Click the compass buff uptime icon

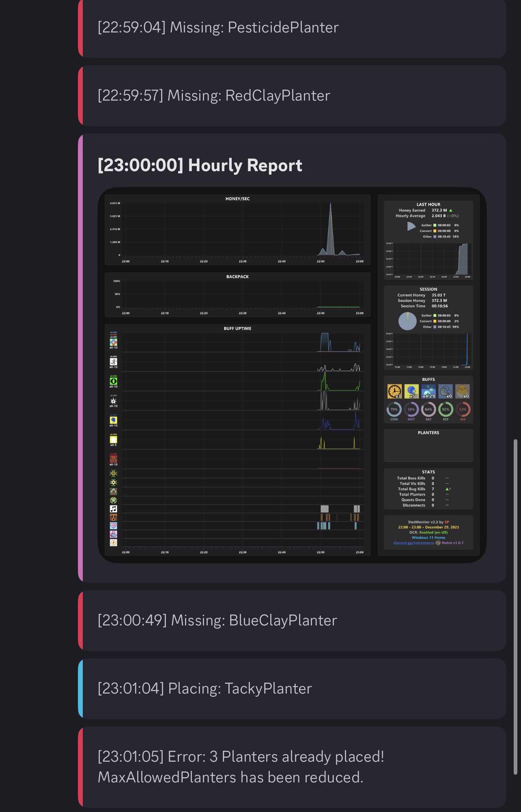tap(114, 543)
